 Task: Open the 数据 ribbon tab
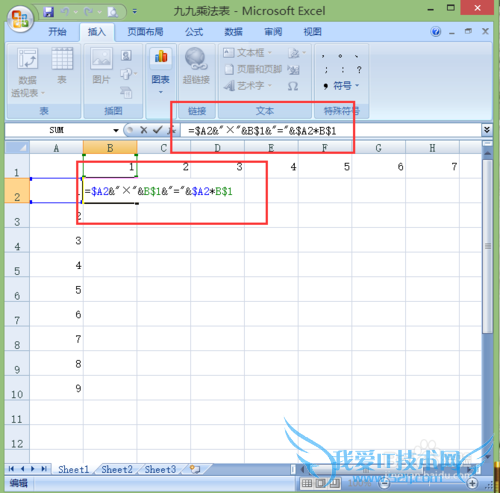pyautogui.click(x=233, y=32)
